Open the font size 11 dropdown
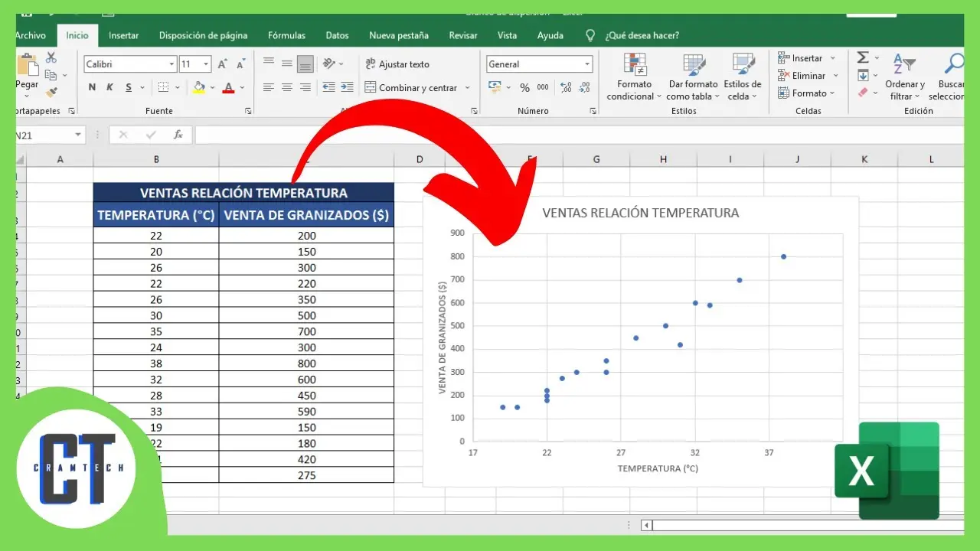 click(206, 64)
